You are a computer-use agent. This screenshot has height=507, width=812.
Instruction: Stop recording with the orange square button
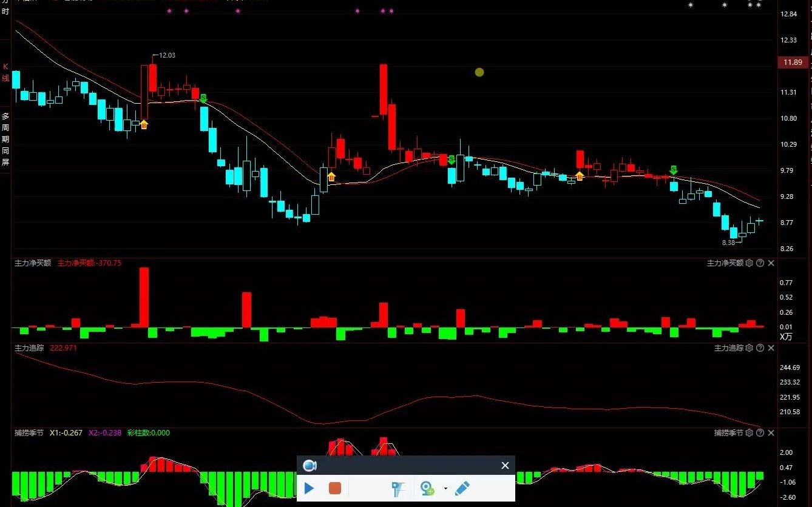click(x=335, y=488)
